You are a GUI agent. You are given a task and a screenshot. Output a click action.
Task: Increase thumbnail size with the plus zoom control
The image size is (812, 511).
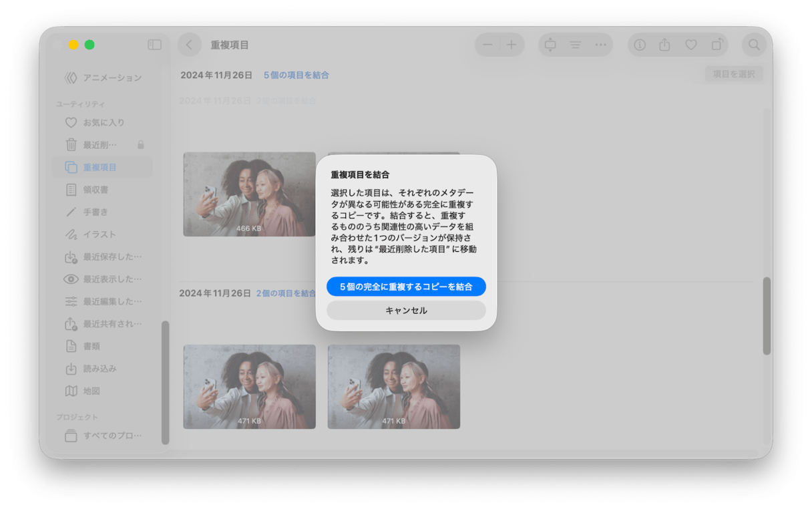[x=512, y=45]
